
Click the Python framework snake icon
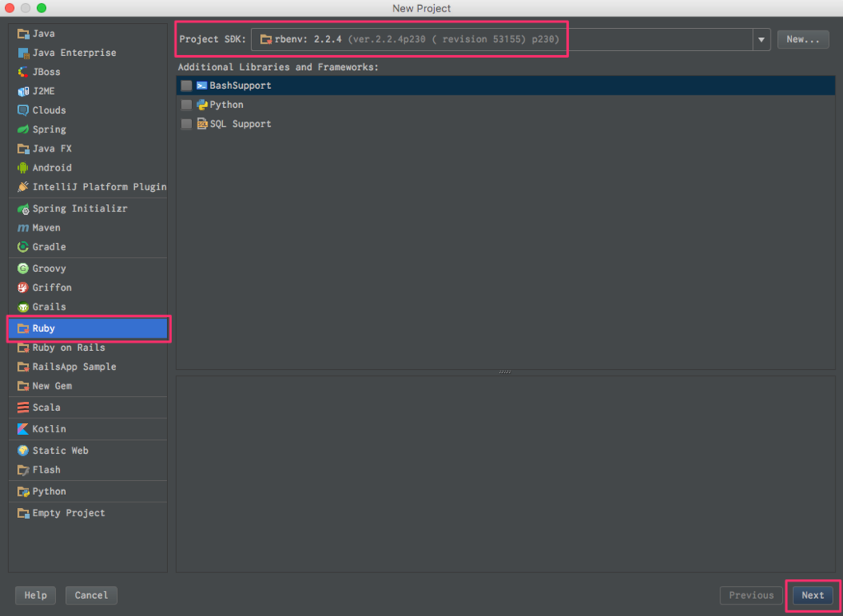click(x=203, y=105)
